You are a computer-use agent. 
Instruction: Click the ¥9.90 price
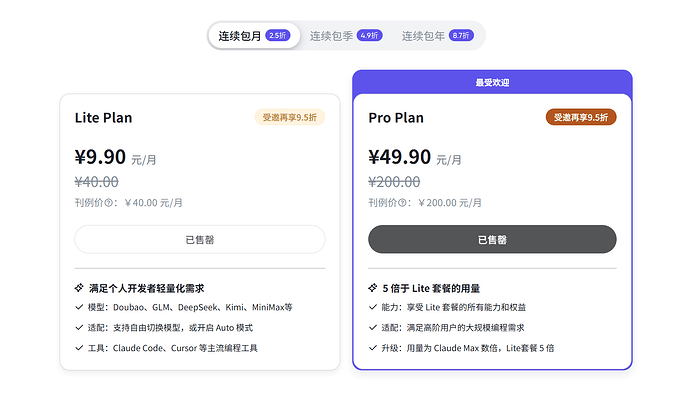(100, 157)
